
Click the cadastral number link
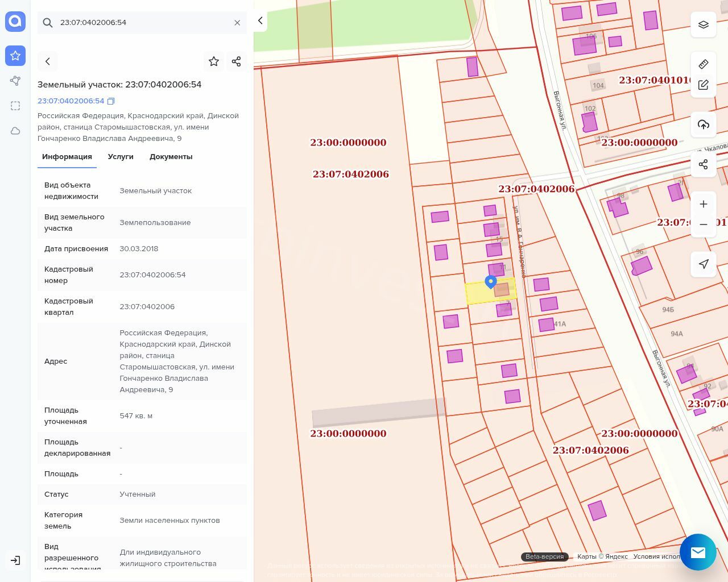pyautogui.click(x=71, y=101)
